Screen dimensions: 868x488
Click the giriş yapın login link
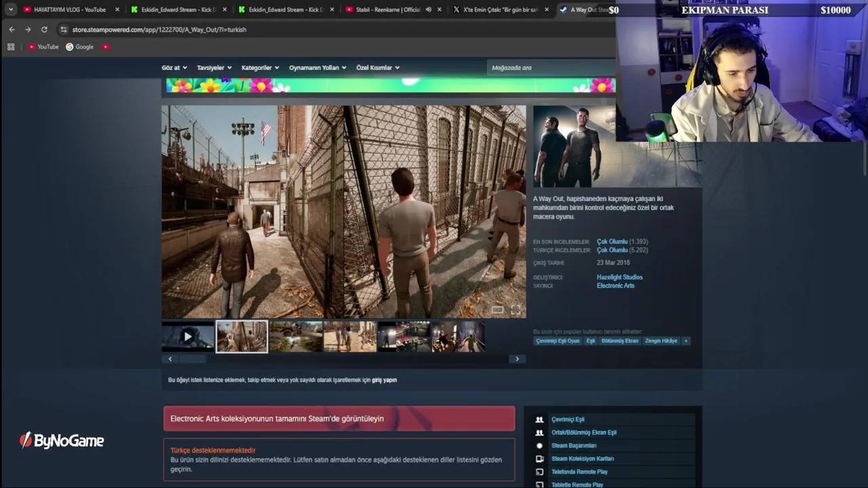[384, 380]
